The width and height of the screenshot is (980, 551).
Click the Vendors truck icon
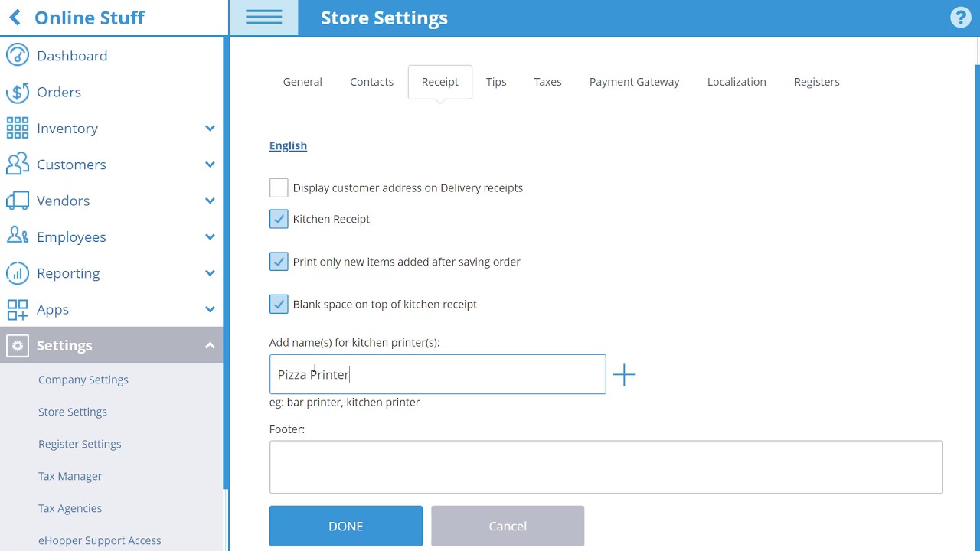tap(18, 201)
